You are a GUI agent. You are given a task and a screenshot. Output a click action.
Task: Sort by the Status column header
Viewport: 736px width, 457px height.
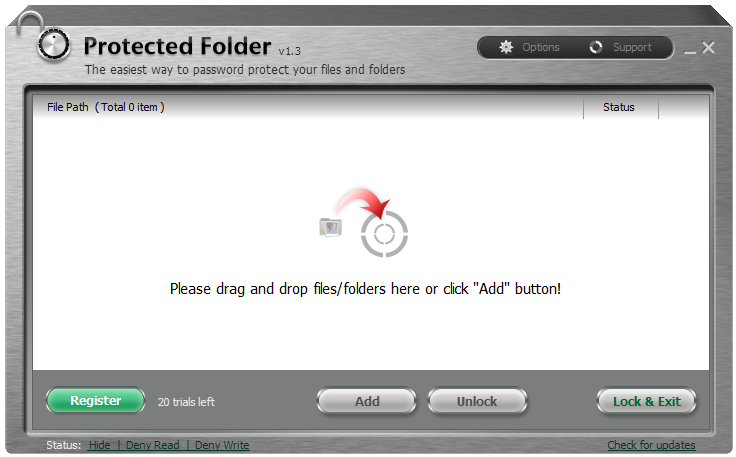tap(621, 107)
